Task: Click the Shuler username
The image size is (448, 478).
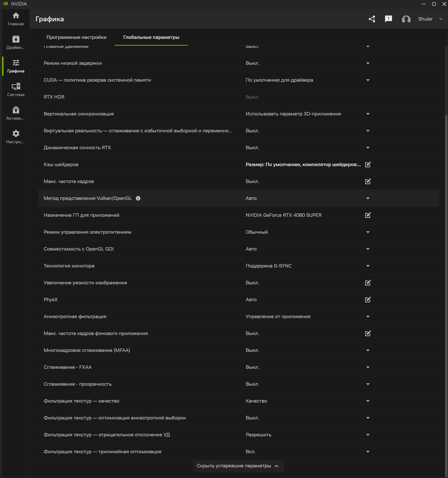Action: (x=425, y=19)
